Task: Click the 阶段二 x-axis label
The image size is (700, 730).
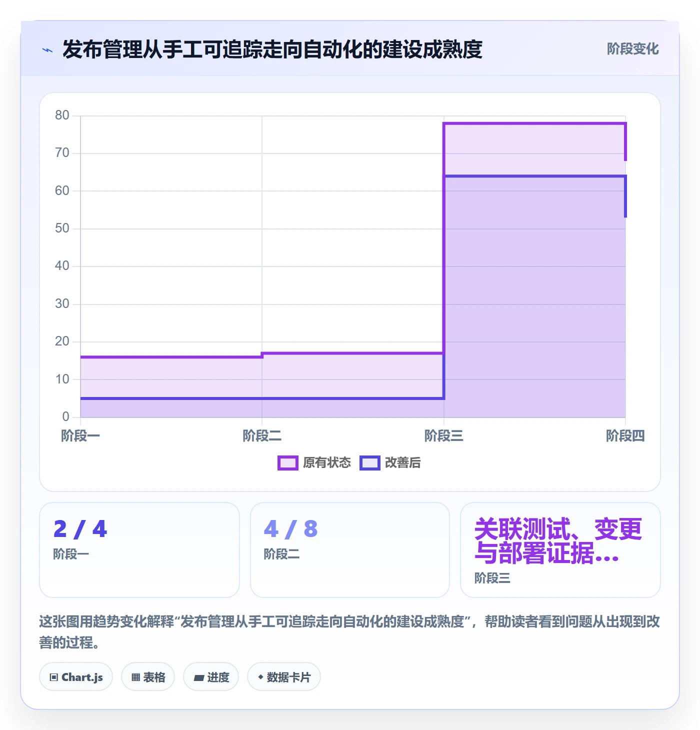Action: pyautogui.click(x=262, y=436)
